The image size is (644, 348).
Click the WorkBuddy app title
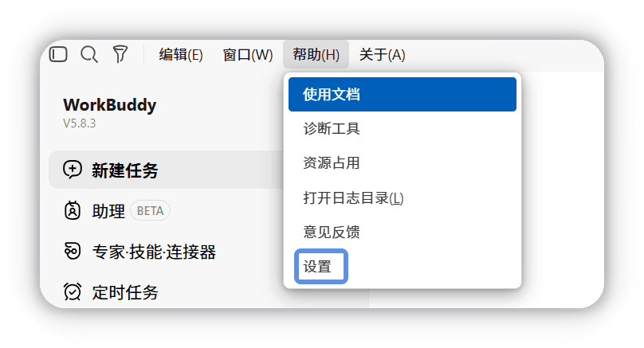click(110, 105)
